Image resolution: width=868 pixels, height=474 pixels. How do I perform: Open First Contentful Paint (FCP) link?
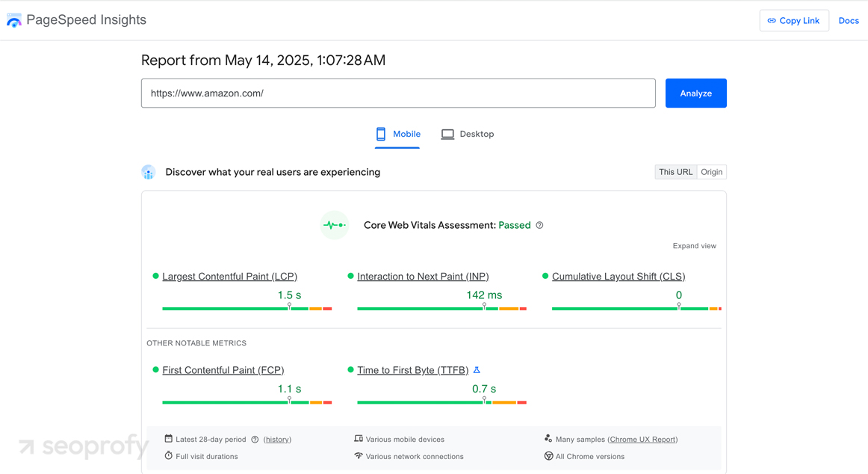point(223,370)
